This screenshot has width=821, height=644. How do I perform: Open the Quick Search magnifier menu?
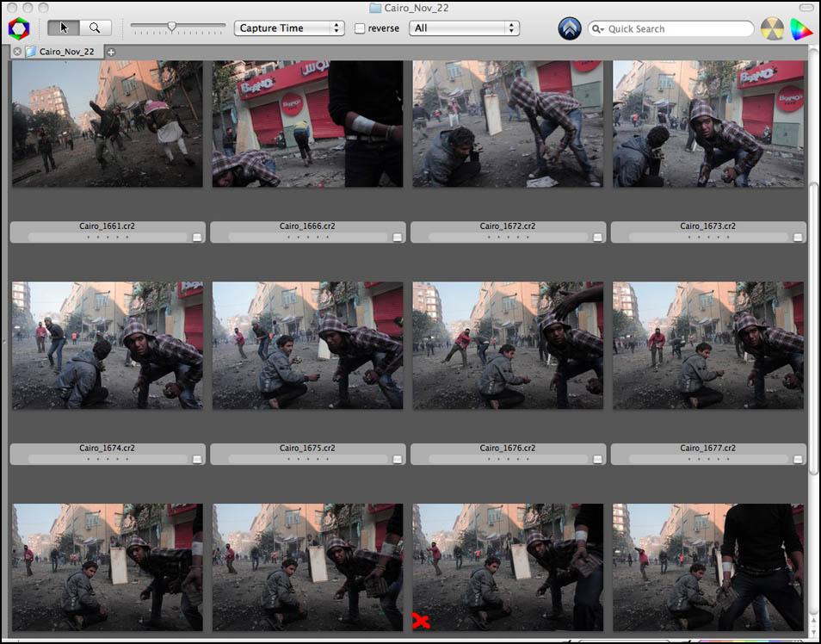tap(598, 28)
